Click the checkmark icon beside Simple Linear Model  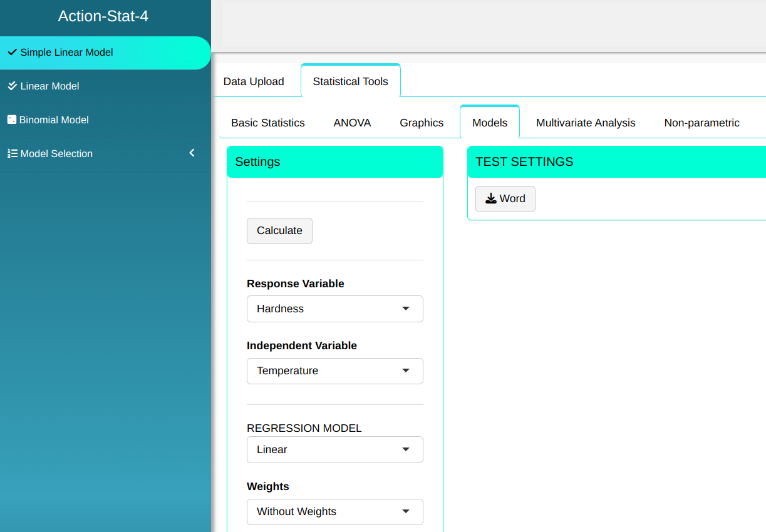(x=12, y=53)
